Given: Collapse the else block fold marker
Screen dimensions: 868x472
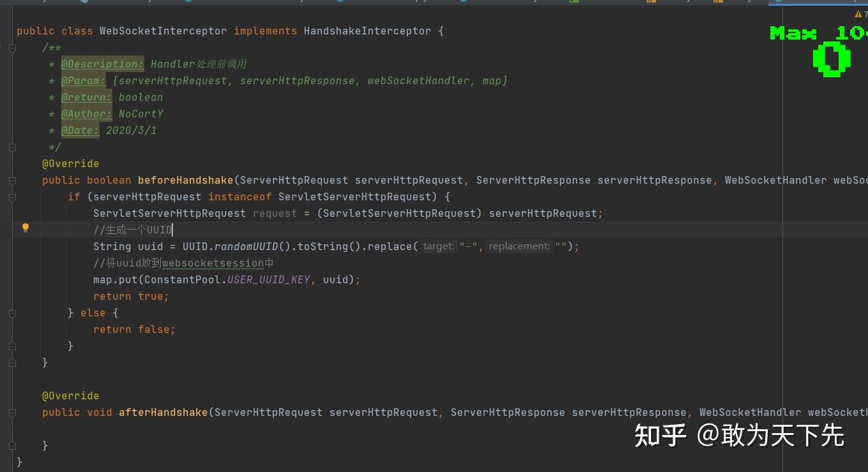Looking at the screenshot, I should point(12,313).
